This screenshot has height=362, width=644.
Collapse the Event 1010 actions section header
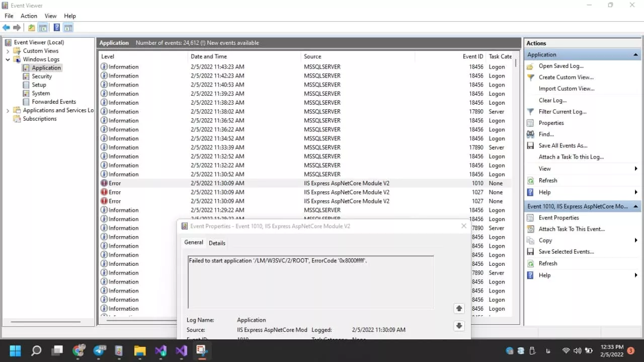tap(636, 206)
